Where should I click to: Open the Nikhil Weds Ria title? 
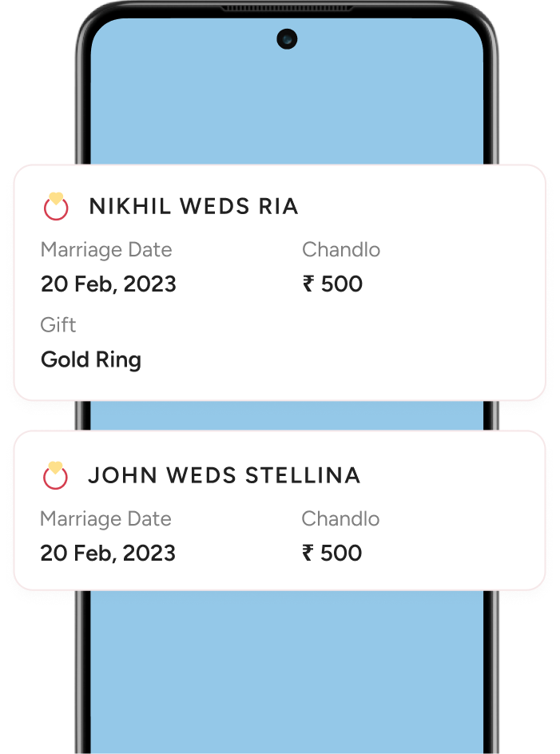pos(194,207)
